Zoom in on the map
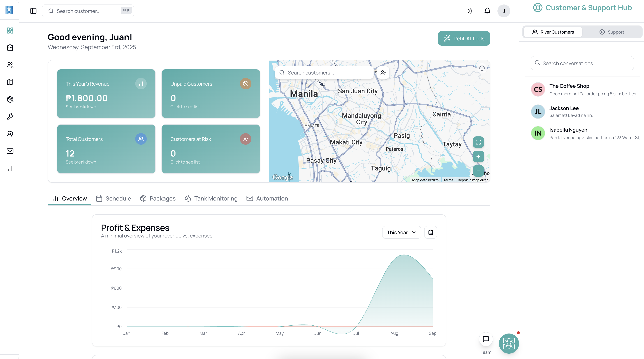Screen dimensions: 644x359 tap(478, 157)
